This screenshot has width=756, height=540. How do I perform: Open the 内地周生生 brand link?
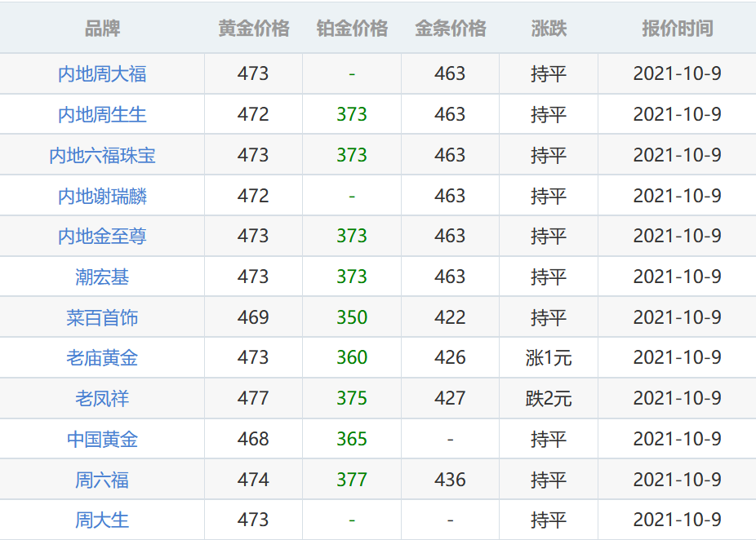(x=102, y=115)
